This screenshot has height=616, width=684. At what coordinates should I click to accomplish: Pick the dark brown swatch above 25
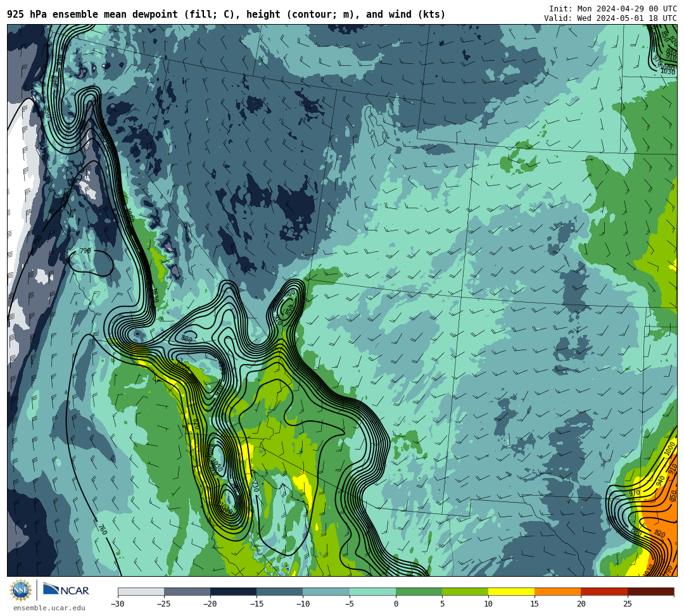[651, 591]
